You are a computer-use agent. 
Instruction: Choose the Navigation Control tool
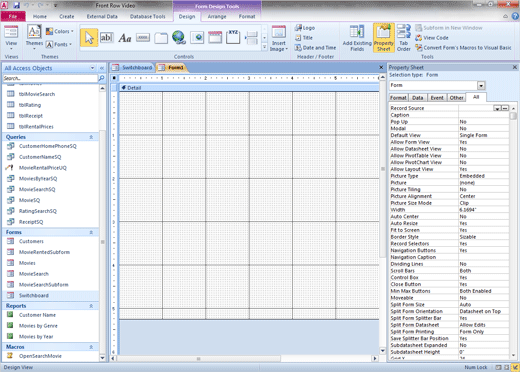coord(215,38)
